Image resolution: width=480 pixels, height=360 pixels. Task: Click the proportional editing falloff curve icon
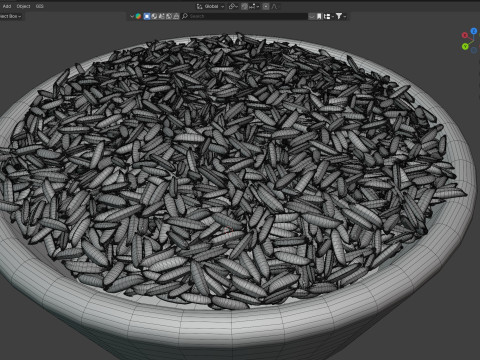click(274, 6)
